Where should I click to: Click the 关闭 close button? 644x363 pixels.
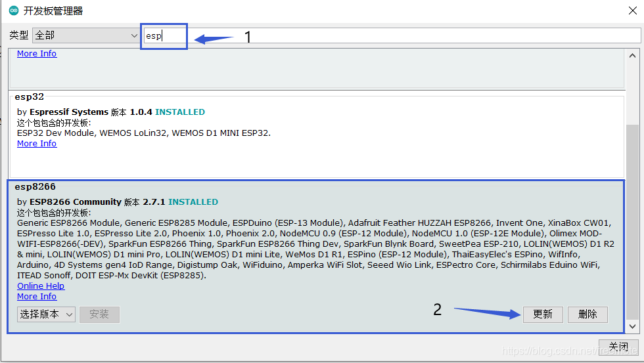pyautogui.click(x=618, y=347)
